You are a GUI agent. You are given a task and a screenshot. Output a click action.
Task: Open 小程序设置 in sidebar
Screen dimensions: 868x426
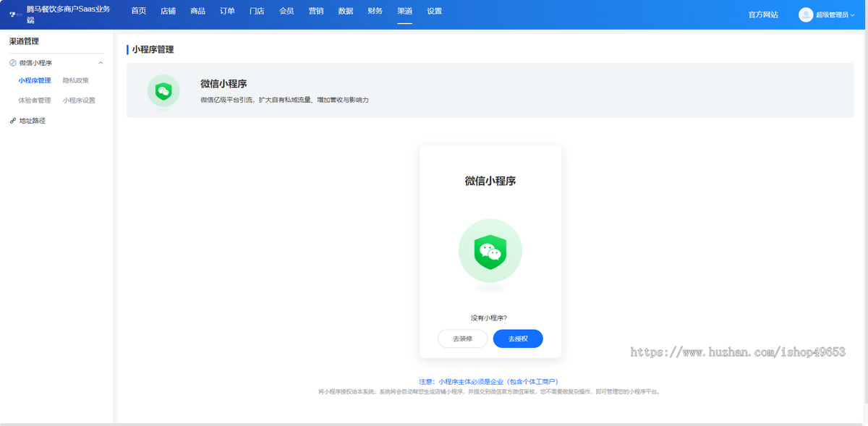pos(79,101)
